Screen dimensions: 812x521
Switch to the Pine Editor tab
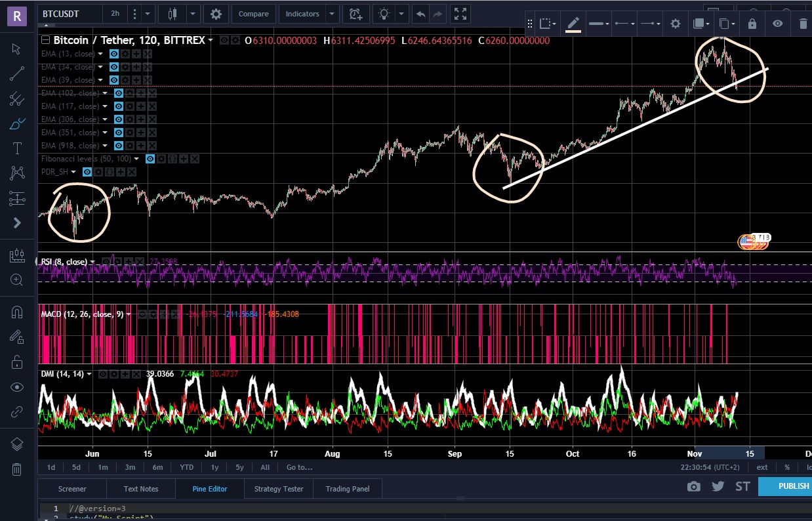[210, 489]
